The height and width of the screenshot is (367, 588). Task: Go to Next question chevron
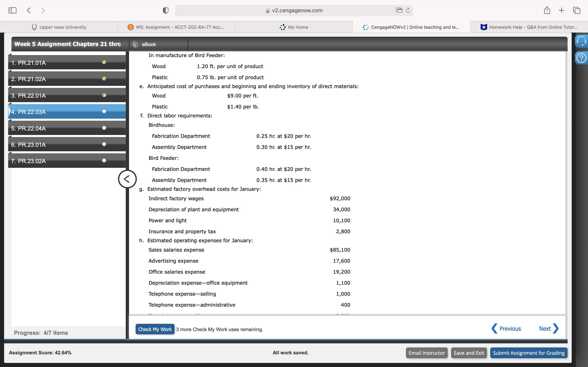pos(556,329)
